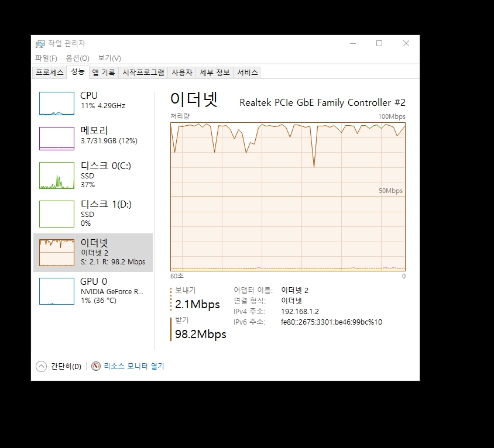
Task: Click the 작업 관리자 title bar icon
Action: (x=40, y=44)
